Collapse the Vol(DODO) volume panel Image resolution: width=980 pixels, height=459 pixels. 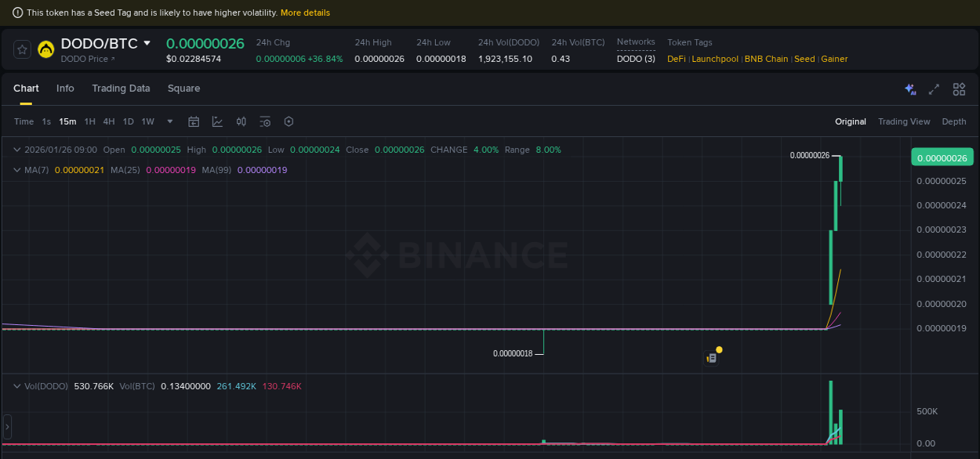pyautogui.click(x=16, y=385)
